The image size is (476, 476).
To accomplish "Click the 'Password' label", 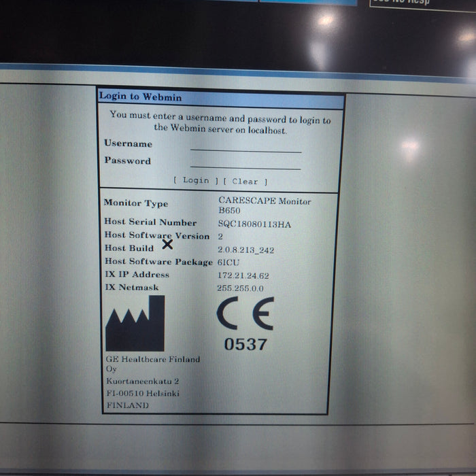I will pos(128,160).
